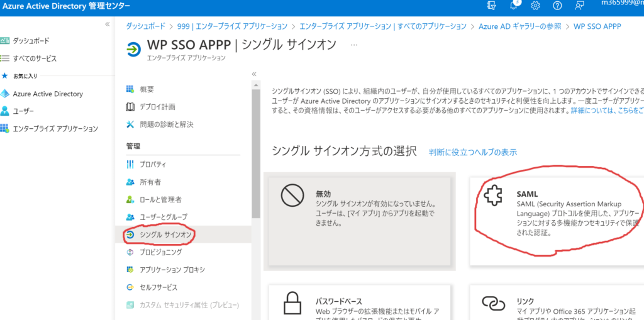
Task: Open the help question mark icon
Action: [x=557, y=6]
